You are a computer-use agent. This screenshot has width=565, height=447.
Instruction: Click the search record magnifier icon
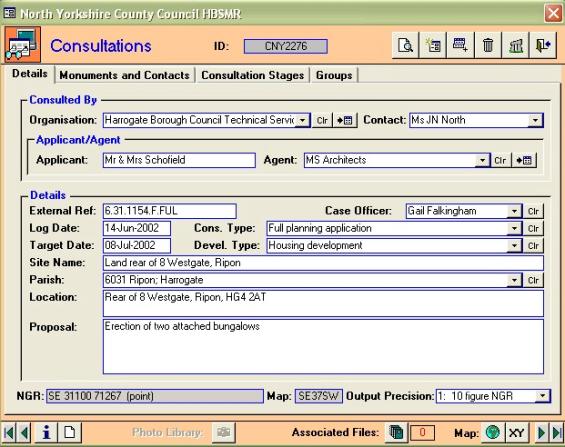[405, 45]
